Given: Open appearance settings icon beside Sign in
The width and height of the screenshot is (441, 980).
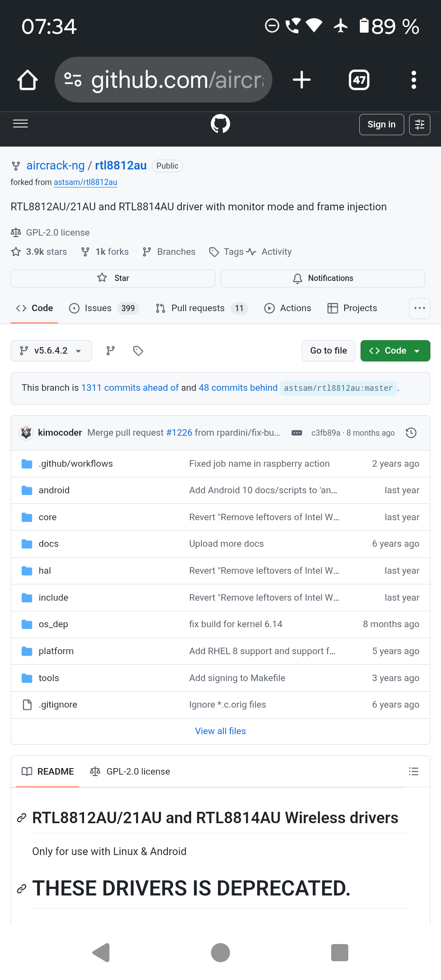Looking at the screenshot, I should 419,125.
